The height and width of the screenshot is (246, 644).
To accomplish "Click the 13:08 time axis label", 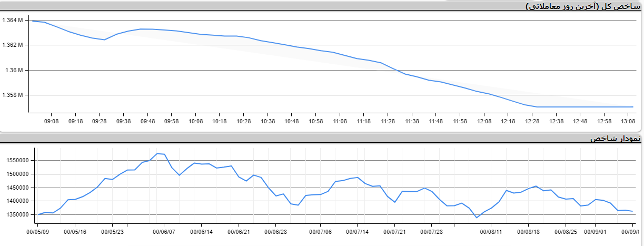I will pos(628,121).
